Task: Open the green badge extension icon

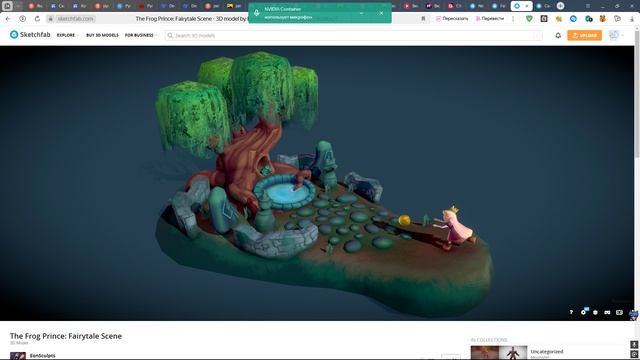Action: (x=589, y=19)
